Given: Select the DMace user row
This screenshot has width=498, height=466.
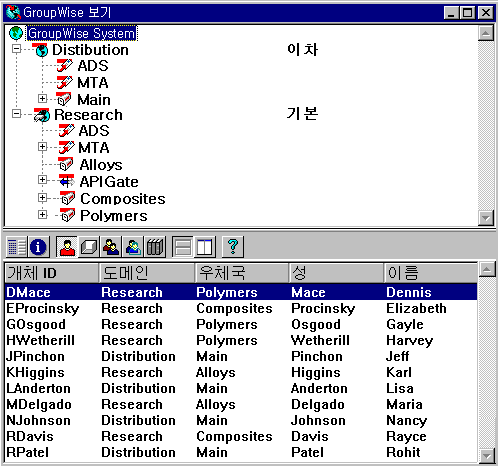Looking at the screenshot, I should (241, 292).
